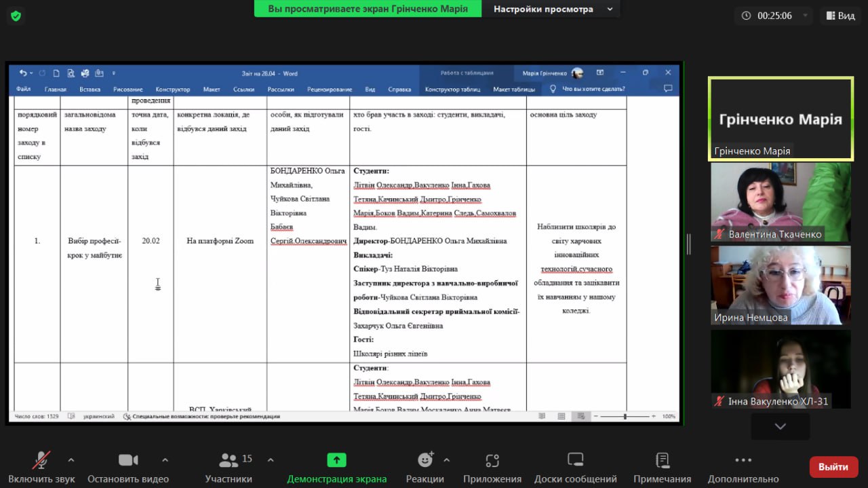Open the "Участники" panel
The width and height of the screenshot is (868, 488).
[229, 467]
